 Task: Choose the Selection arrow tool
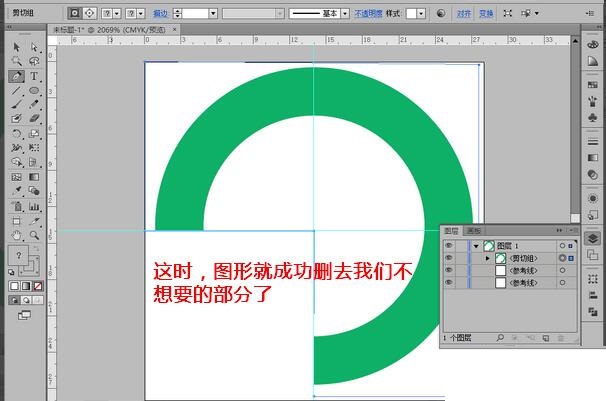point(16,47)
